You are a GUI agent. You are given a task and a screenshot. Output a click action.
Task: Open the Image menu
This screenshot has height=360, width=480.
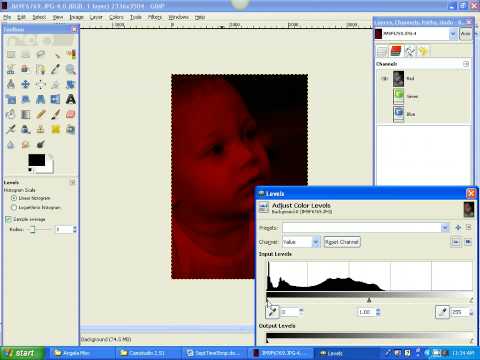tap(76, 17)
